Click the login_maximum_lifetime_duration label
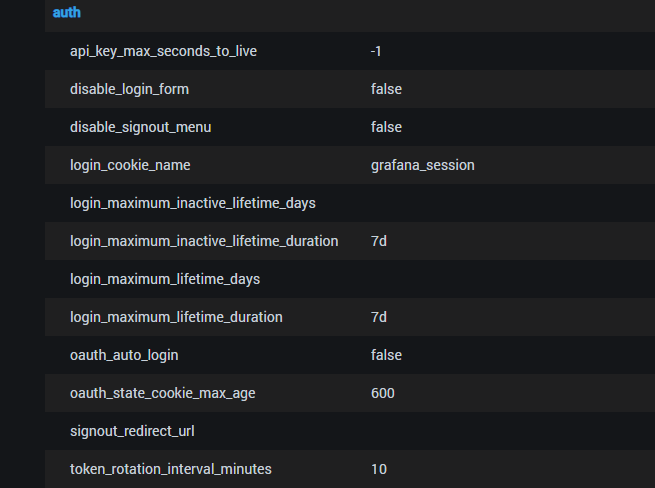 point(176,317)
